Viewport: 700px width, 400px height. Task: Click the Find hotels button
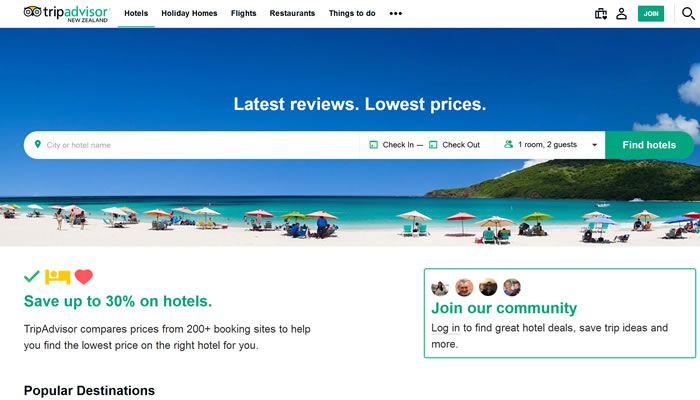(x=649, y=145)
